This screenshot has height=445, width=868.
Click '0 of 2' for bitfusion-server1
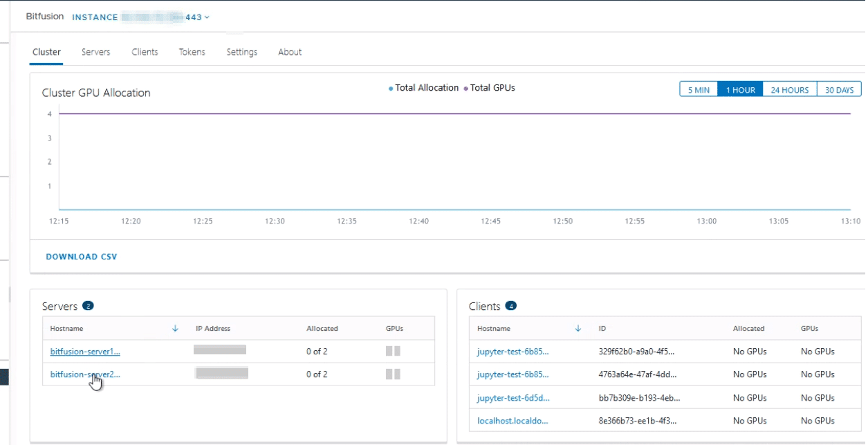317,352
